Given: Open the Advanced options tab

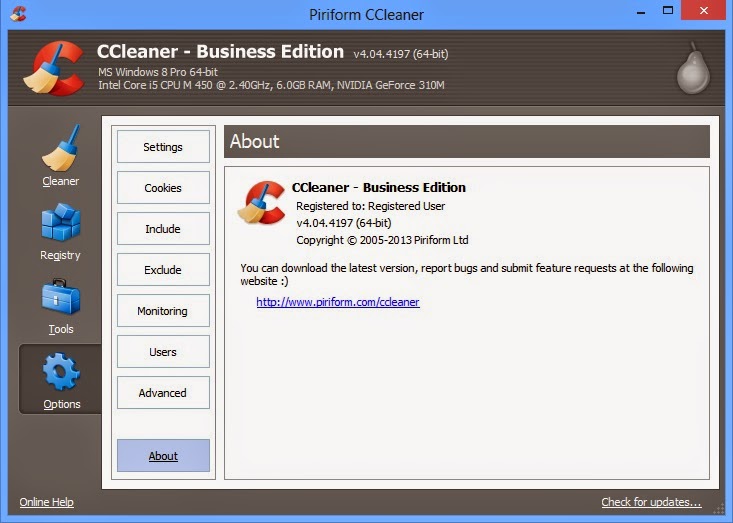Looking at the screenshot, I should pyautogui.click(x=163, y=393).
